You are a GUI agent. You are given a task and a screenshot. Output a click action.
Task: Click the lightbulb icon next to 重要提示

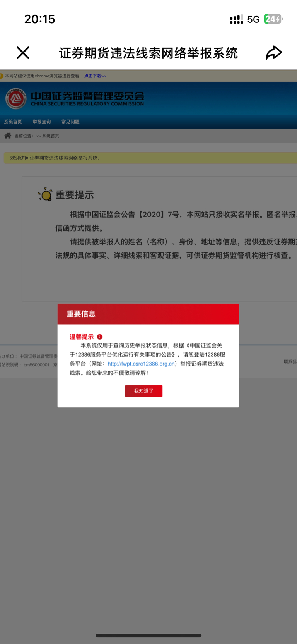(x=45, y=194)
